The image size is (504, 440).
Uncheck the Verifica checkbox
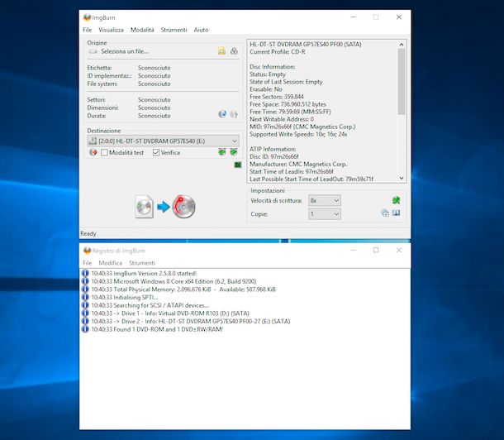tap(156, 152)
